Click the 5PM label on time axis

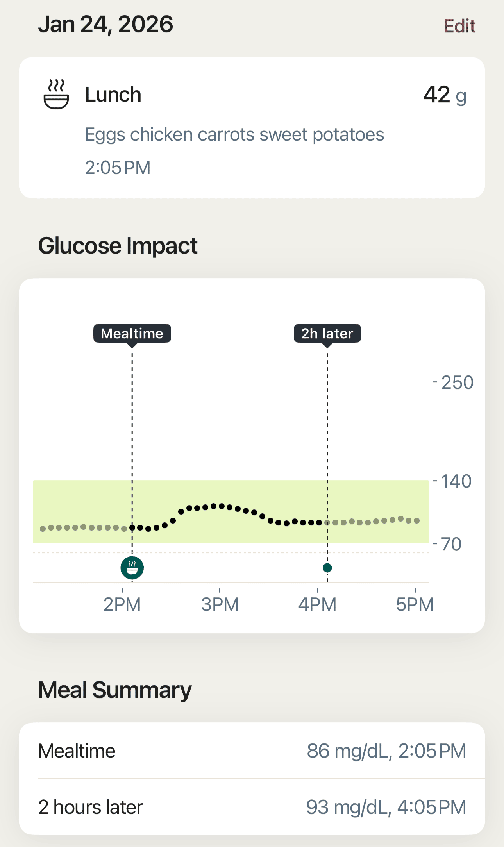point(415,604)
